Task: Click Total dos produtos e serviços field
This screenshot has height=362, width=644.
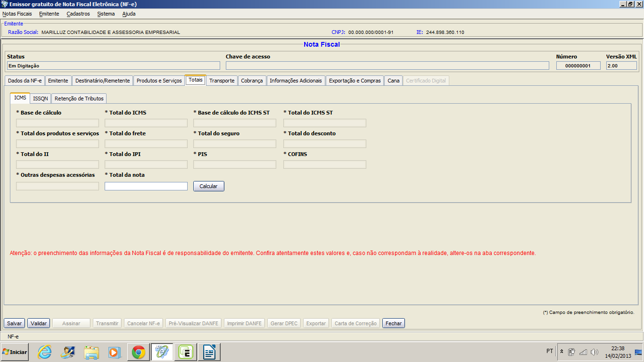Action: (x=58, y=144)
